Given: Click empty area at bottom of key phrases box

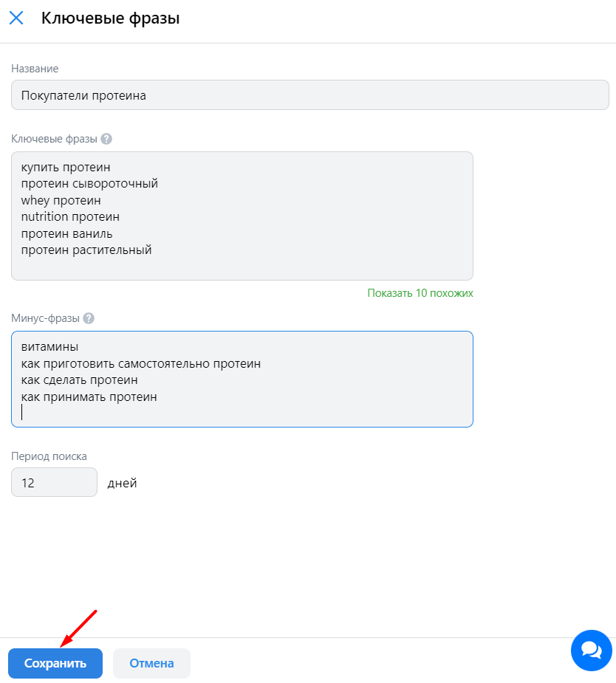Looking at the screenshot, I should click(x=242, y=268).
